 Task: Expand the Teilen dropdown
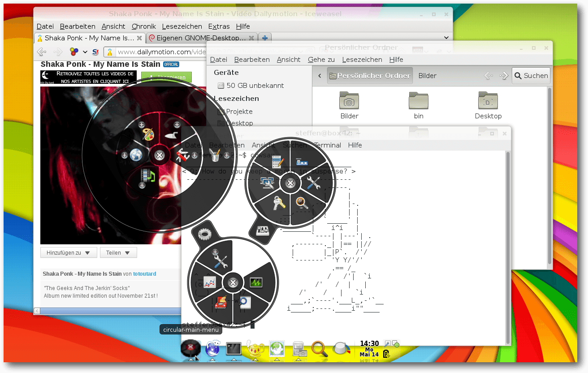click(118, 253)
